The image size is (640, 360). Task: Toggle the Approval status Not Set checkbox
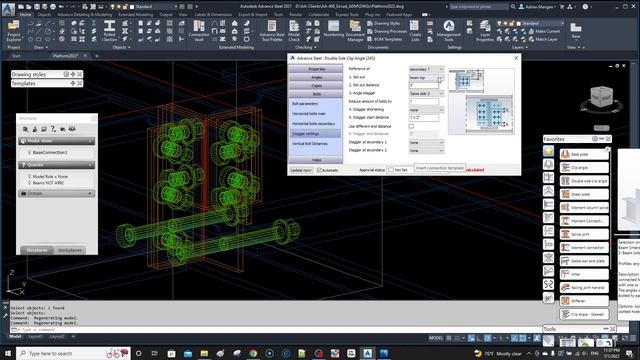tap(391, 170)
